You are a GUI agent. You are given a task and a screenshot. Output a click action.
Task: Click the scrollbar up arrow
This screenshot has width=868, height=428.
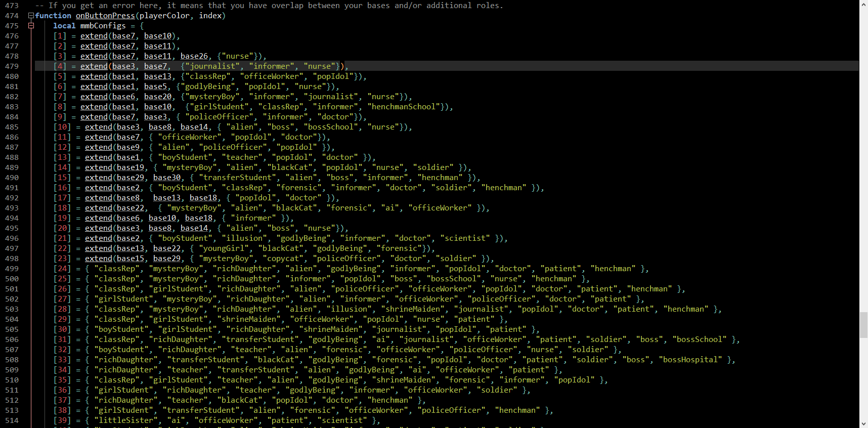pyautogui.click(x=863, y=4)
